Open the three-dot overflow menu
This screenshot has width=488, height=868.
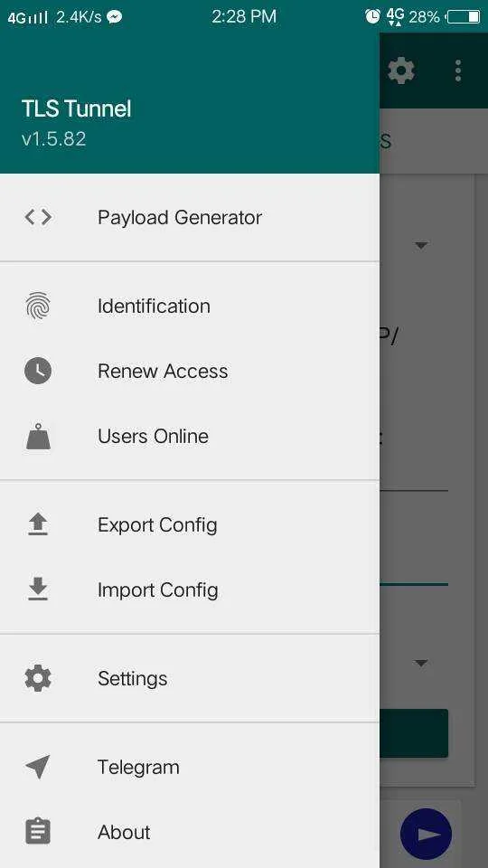pyautogui.click(x=458, y=71)
